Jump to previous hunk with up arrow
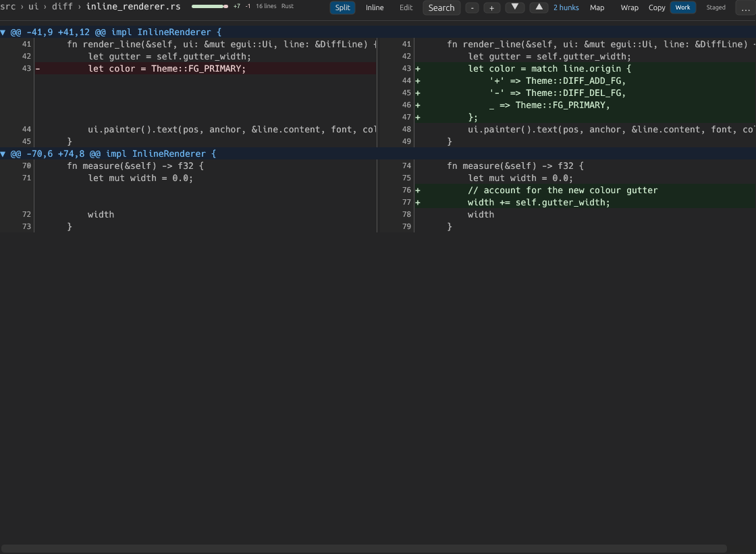The height and width of the screenshot is (554, 756). [539, 7]
